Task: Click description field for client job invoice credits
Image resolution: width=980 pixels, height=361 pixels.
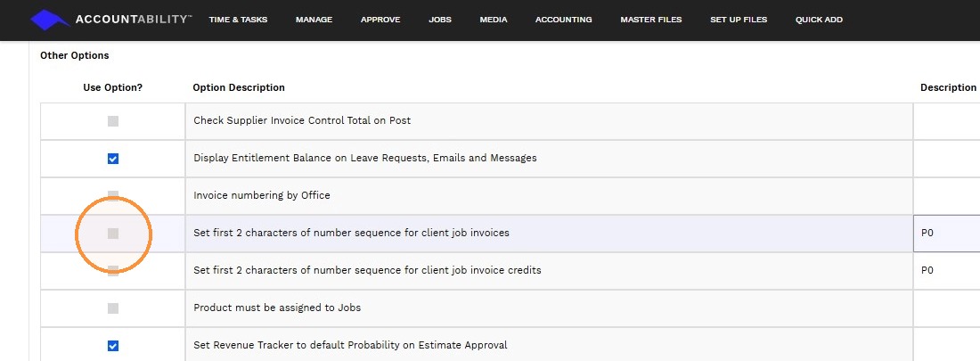Action: click(x=946, y=271)
